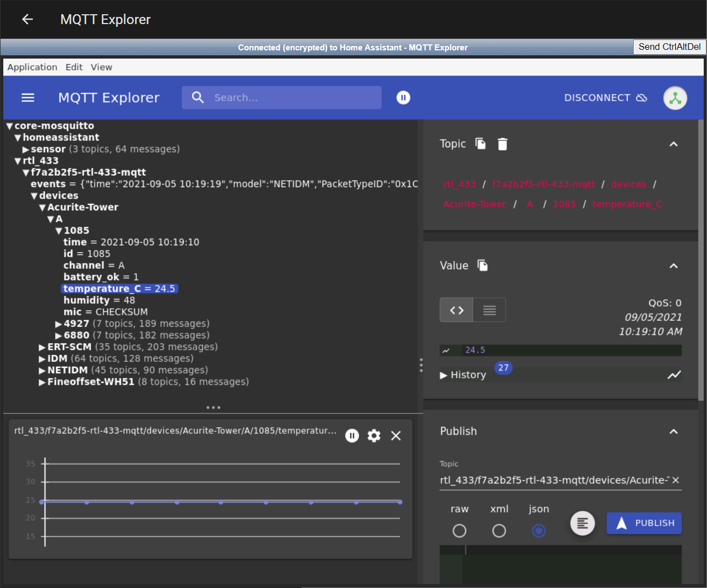Image resolution: width=707 pixels, height=588 pixels.
Task: Click the DISCONNECT button
Action: [x=606, y=97]
